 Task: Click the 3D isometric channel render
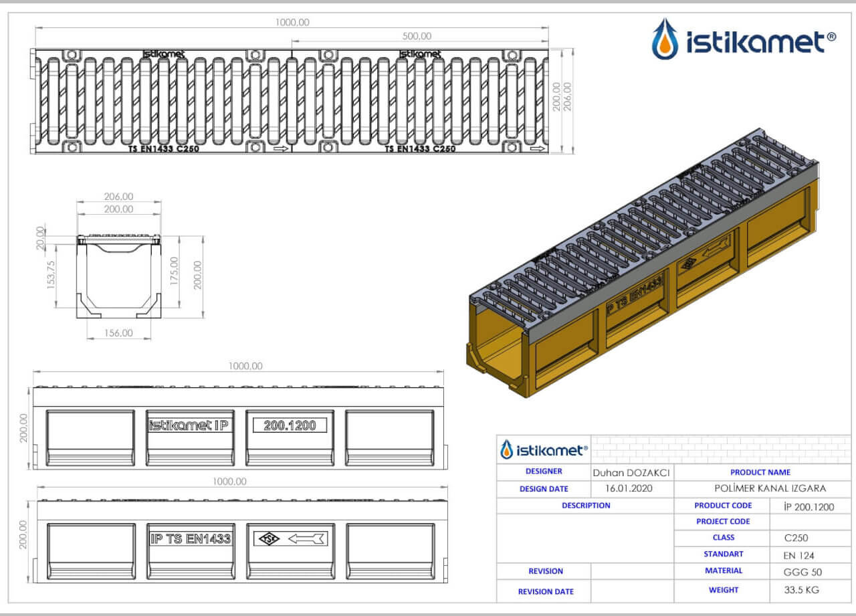(x=643, y=264)
